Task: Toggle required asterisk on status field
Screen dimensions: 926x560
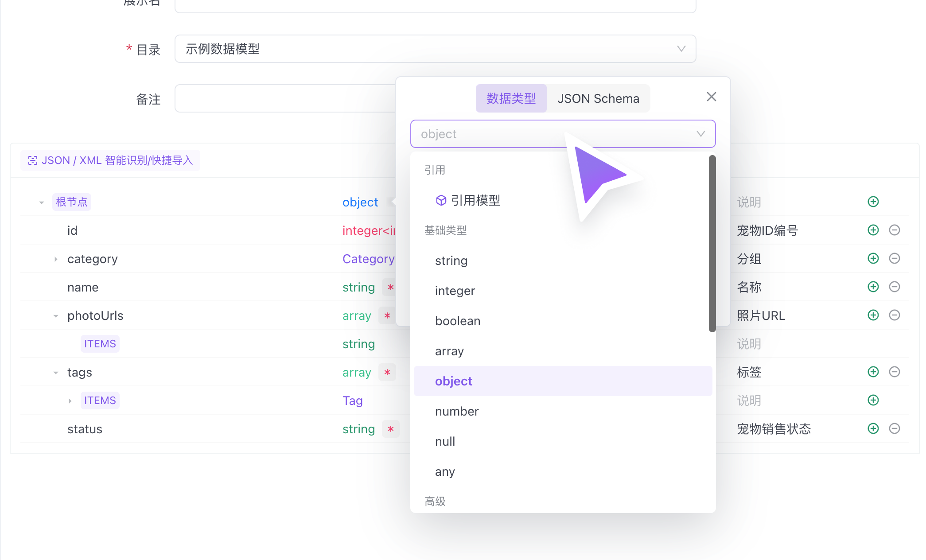Action: click(390, 429)
